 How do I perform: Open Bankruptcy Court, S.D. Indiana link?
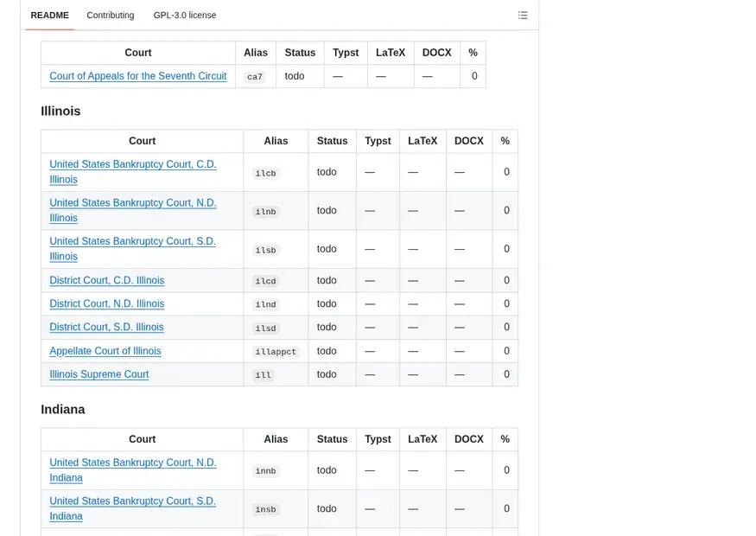point(132,508)
